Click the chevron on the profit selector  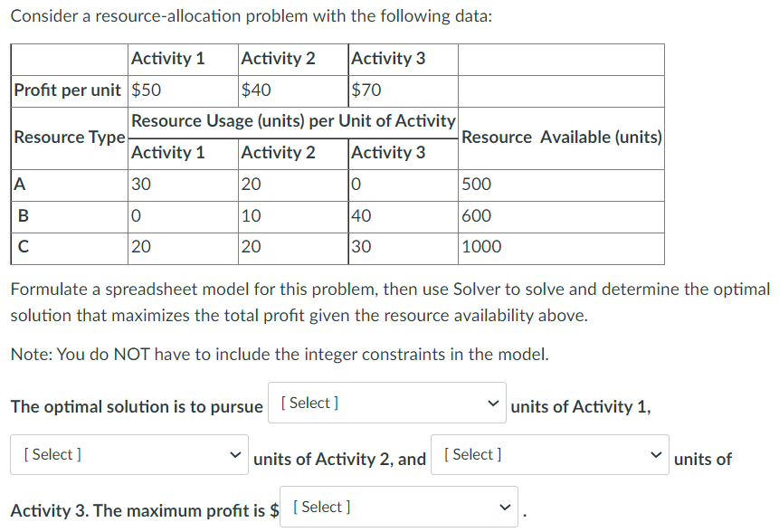click(507, 507)
